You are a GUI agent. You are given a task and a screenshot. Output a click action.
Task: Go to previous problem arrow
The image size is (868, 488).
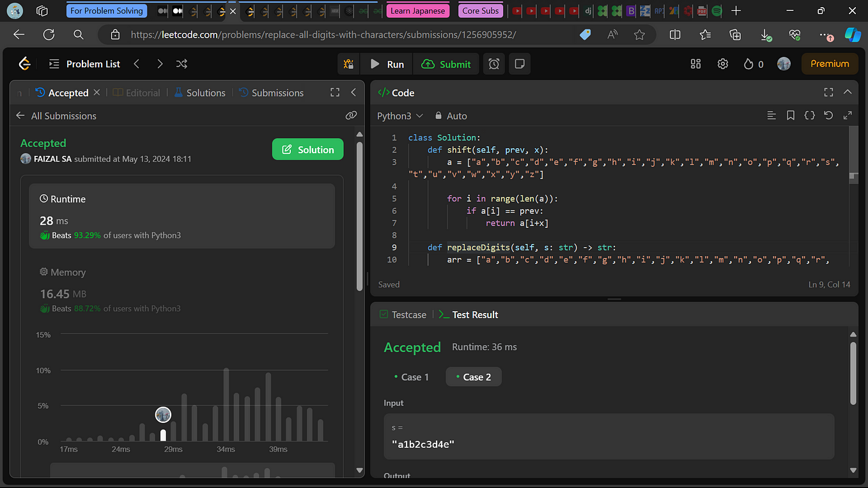[x=137, y=64]
